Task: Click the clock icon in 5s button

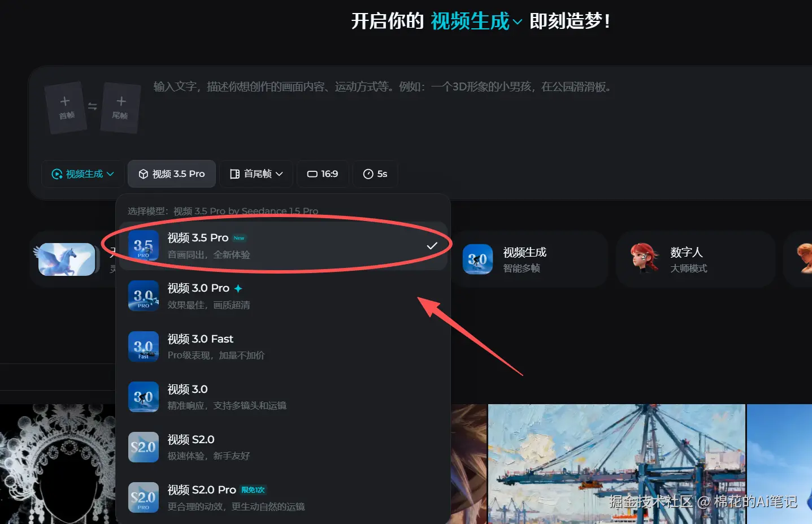Action: pyautogui.click(x=368, y=174)
